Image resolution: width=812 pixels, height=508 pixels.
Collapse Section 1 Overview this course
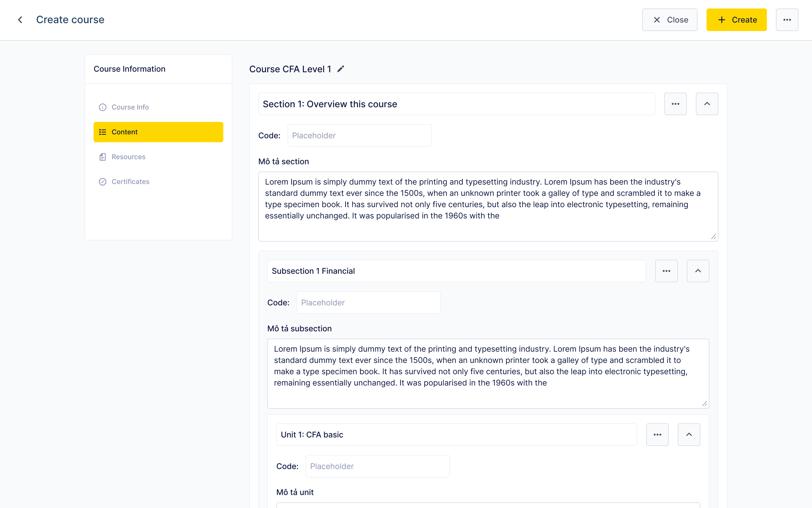(707, 104)
